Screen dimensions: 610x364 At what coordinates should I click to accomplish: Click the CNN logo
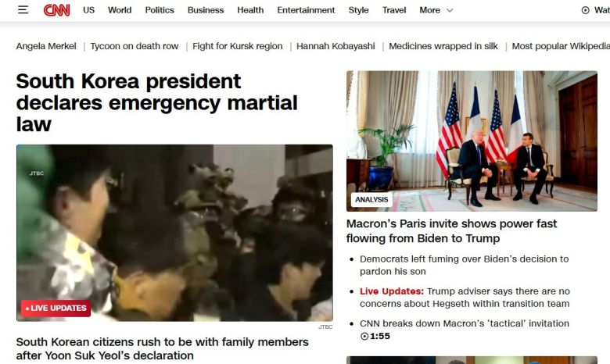57,10
